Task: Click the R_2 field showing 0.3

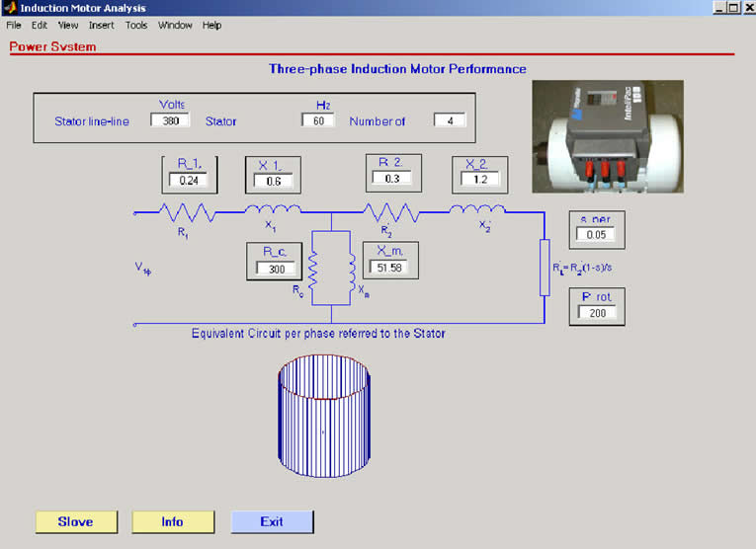Action: click(x=392, y=178)
